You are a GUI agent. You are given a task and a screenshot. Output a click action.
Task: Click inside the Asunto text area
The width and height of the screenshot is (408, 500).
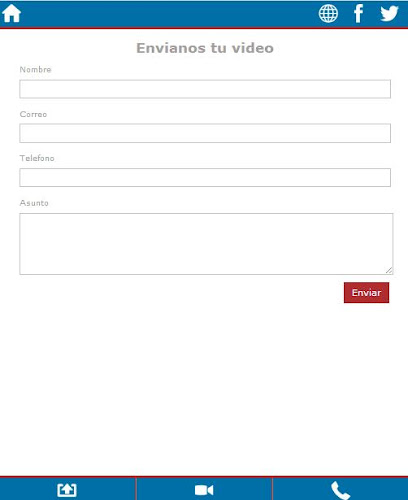[206, 244]
